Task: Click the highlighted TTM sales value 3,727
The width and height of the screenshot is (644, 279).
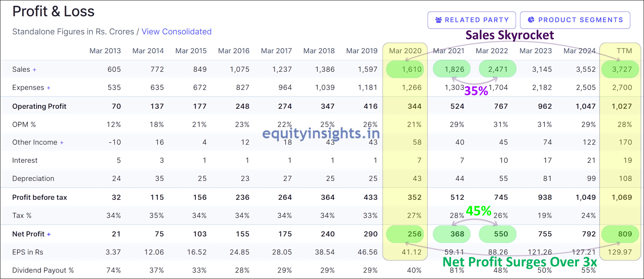Action: (621, 70)
